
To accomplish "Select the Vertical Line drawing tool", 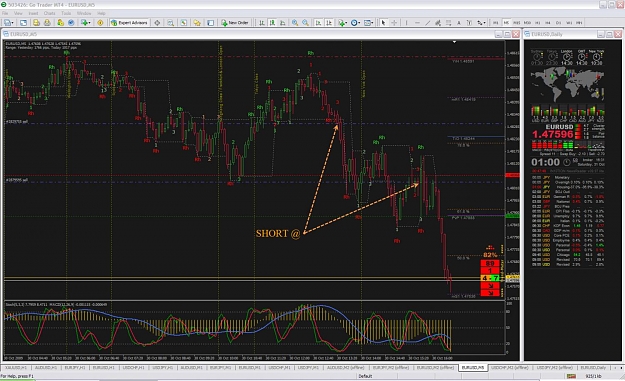I will point(406,23).
